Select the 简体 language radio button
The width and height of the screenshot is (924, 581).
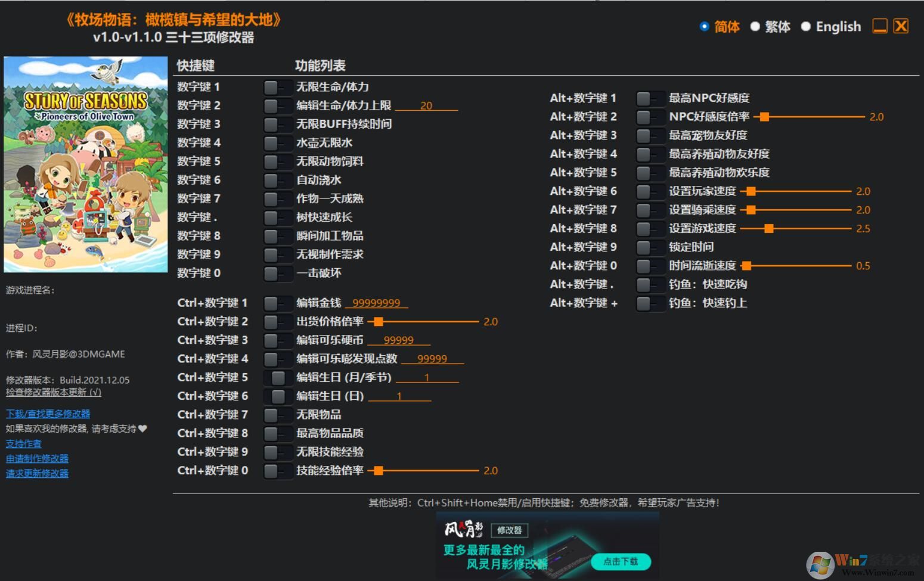pyautogui.click(x=705, y=26)
